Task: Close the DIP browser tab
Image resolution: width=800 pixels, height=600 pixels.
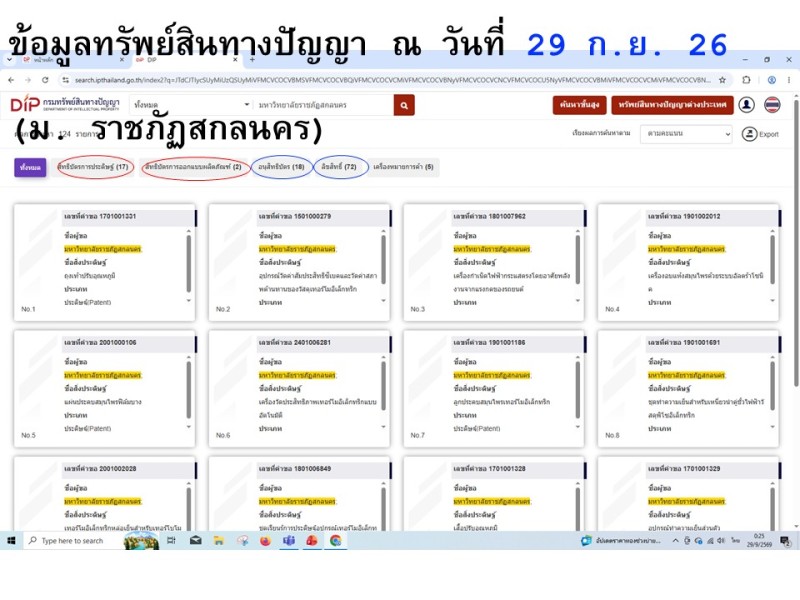Action: pyautogui.click(x=235, y=60)
